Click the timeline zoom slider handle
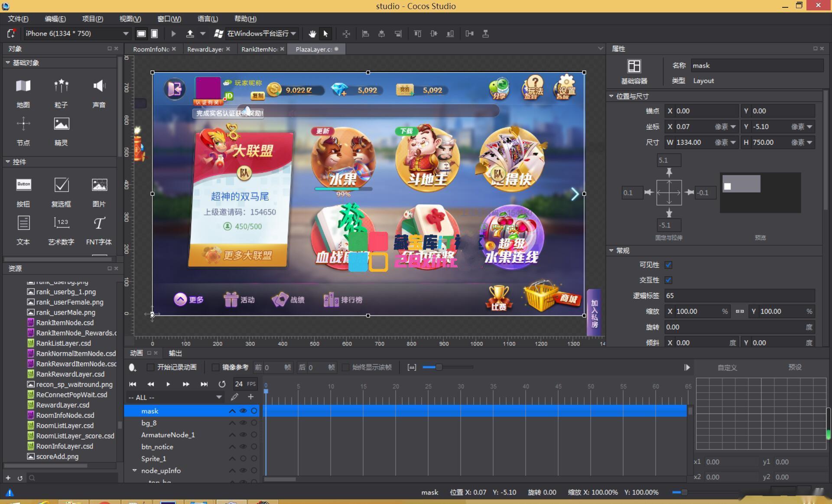The height and width of the screenshot is (504, 832). (x=439, y=367)
